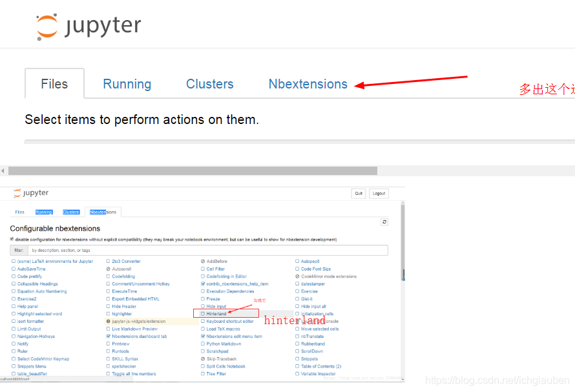Uncheck Nbextensions dashboard tab checkbox

point(108,336)
